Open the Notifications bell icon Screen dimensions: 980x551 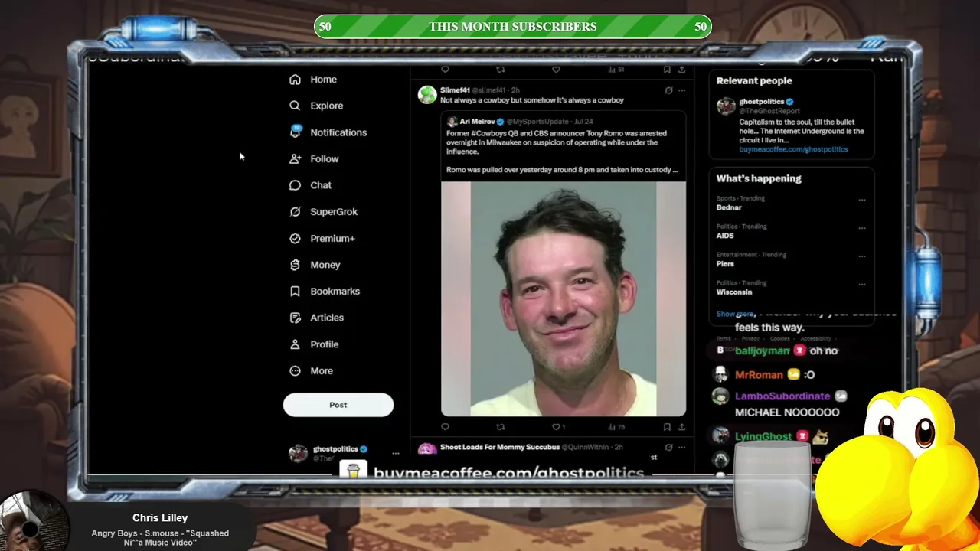pos(295,132)
